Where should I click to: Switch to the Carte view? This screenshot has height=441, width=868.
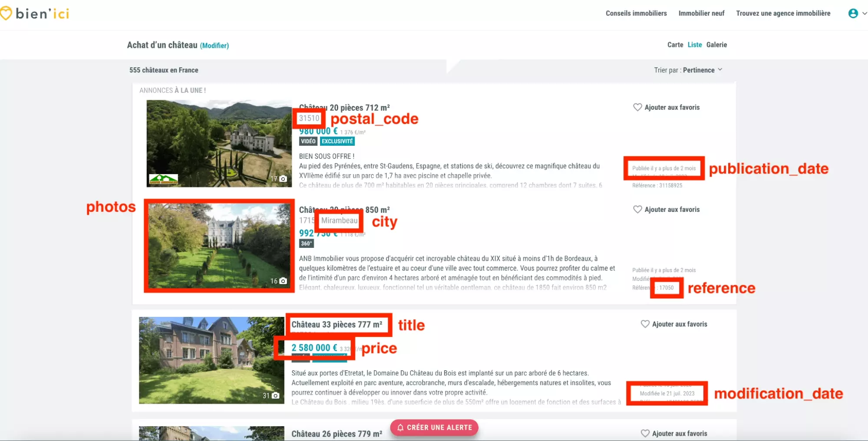[x=675, y=45]
